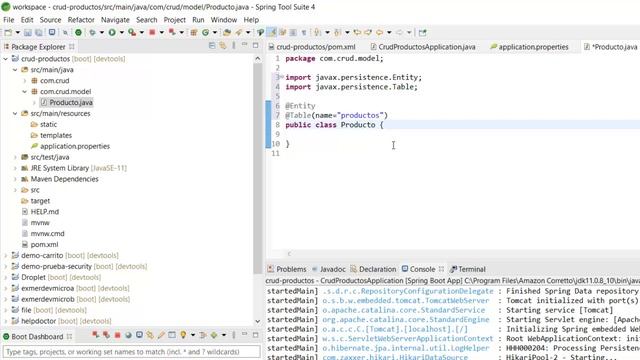The image size is (640, 360).
Task: Open the Window menu
Action: (224, 20)
